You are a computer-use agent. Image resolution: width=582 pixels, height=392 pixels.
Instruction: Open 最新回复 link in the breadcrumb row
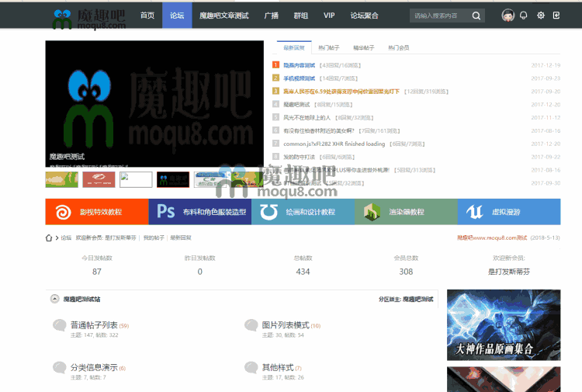(x=181, y=238)
